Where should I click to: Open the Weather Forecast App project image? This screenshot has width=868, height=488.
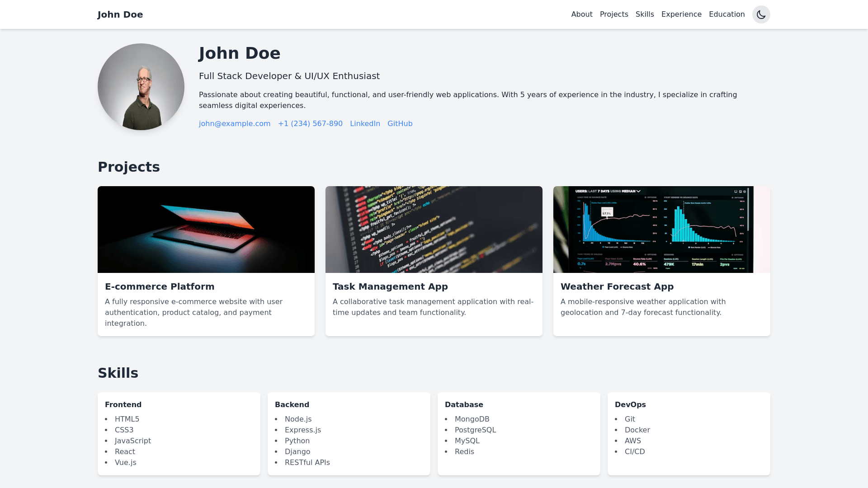(x=661, y=229)
